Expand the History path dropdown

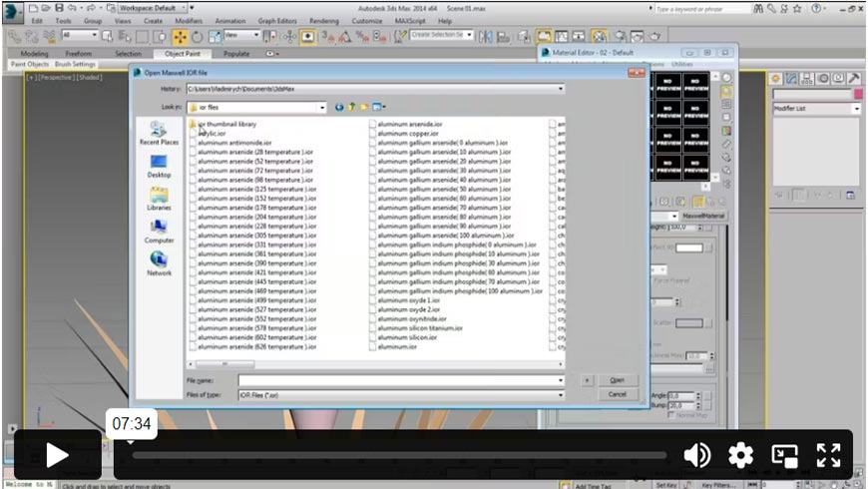[x=561, y=89]
